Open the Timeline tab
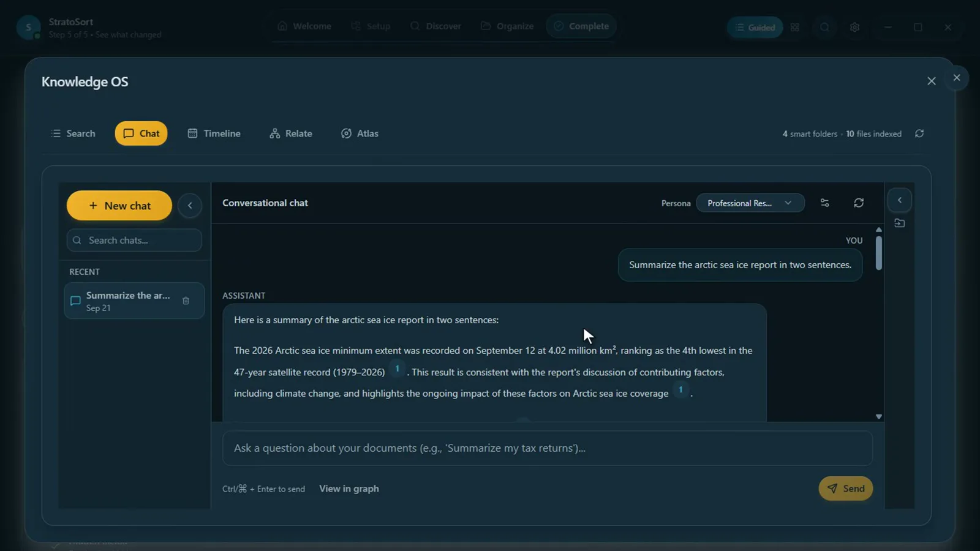 [x=214, y=133]
